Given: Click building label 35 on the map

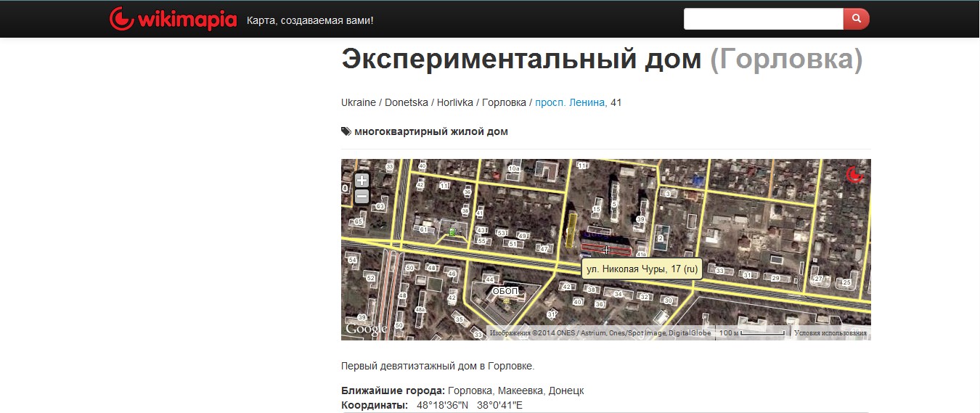Looking at the screenshot, I should click(460, 319).
